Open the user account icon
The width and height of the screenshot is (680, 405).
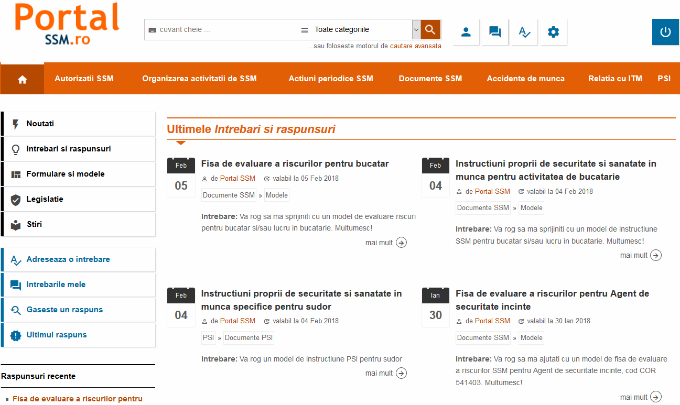(x=466, y=32)
